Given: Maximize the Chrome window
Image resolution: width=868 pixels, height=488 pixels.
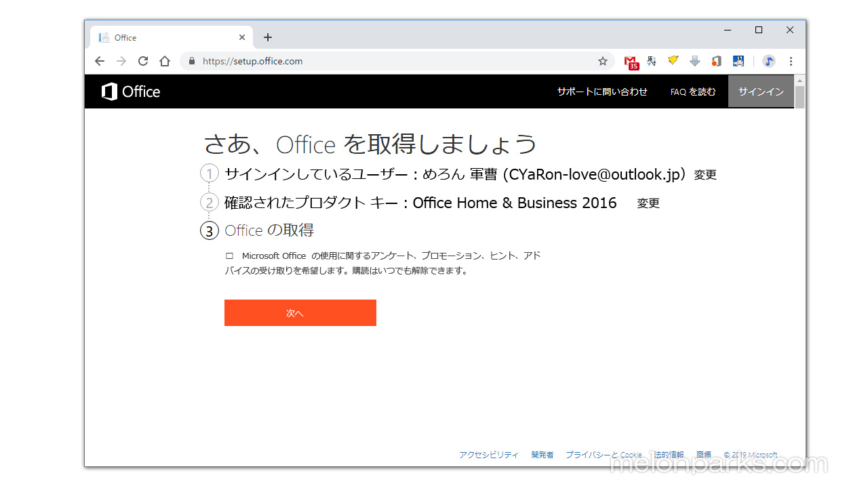Looking at the screenshot, I should tap(759, 30).
